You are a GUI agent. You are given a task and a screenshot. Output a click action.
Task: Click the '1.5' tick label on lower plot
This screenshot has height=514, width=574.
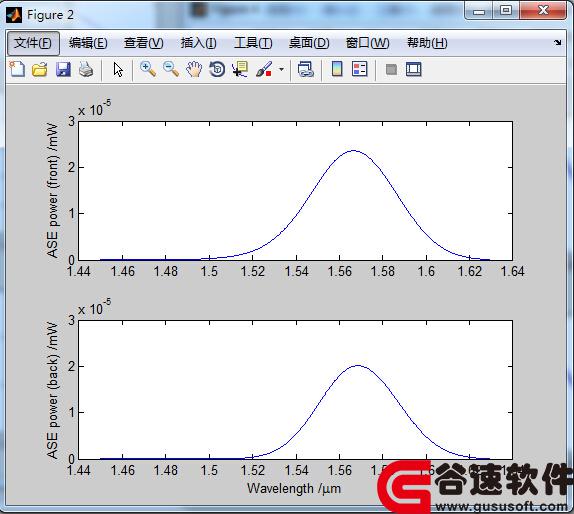tap(209, 470)
